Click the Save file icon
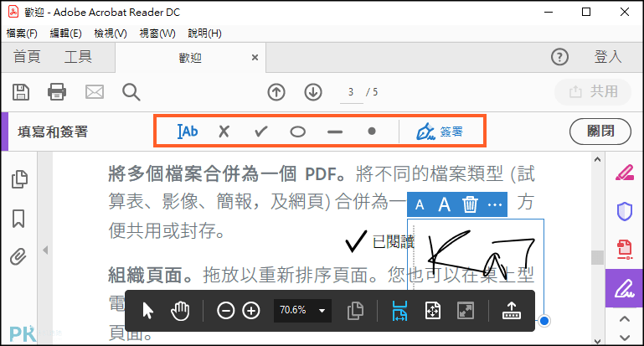644x346 pixels. (x=21, y=92)
